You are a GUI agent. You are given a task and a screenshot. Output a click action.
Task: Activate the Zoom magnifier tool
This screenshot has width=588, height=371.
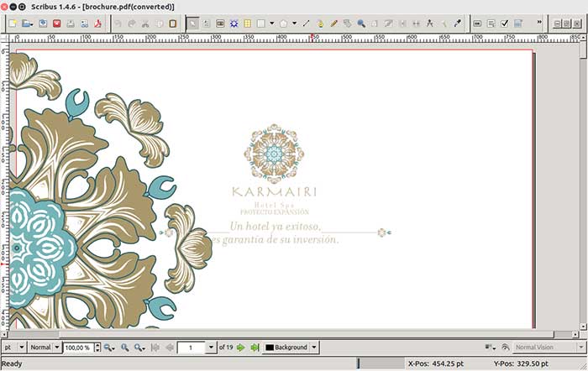pos(361,24)
